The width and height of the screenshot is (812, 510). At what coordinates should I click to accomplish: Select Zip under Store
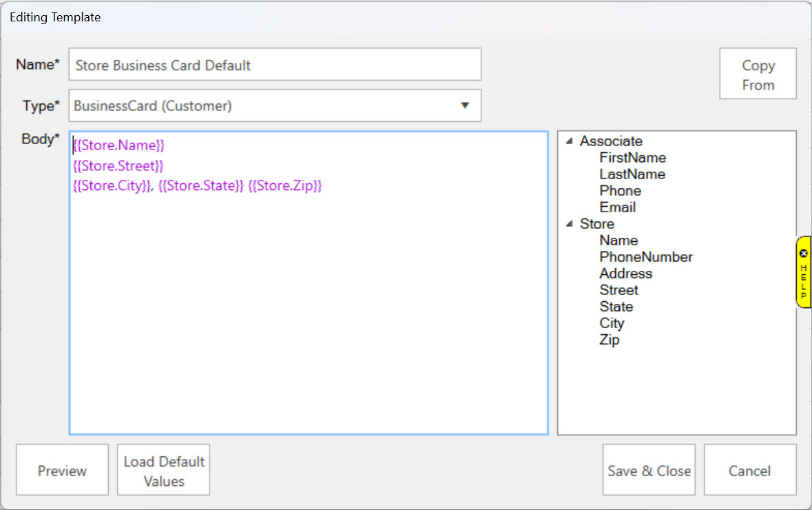click(610, 340)
